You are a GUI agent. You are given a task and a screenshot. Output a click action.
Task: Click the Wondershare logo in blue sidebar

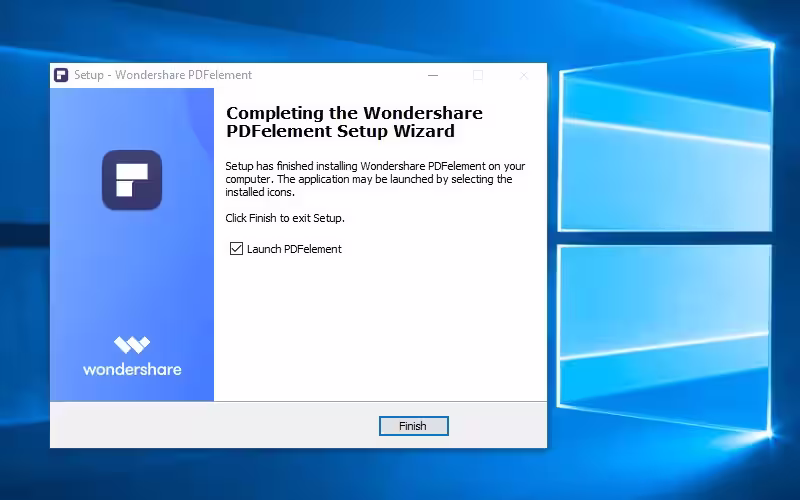click(132, 356)
